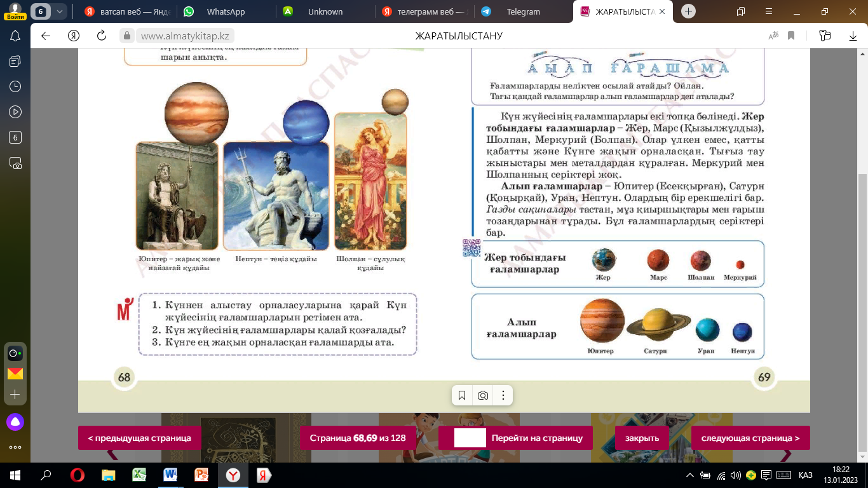Launch Opera from the taskbar
The height and width of the screenshot is (488, 868).
tap(77, 475)
